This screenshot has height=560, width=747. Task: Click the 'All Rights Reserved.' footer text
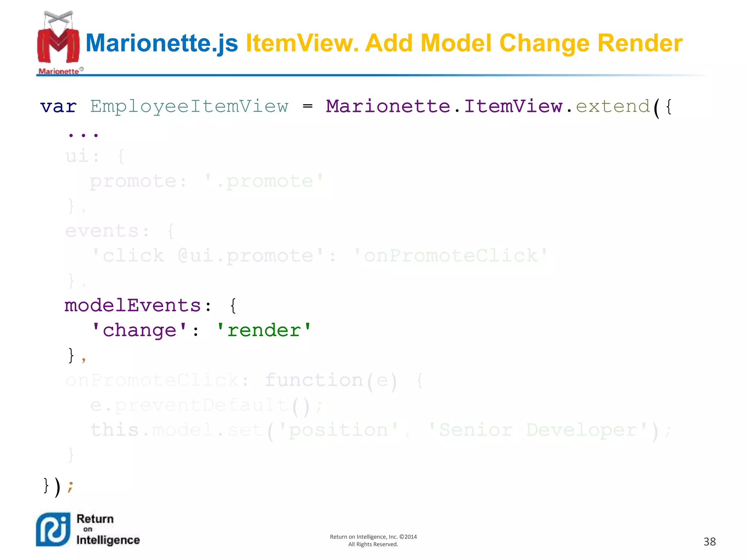coord(373,544)
